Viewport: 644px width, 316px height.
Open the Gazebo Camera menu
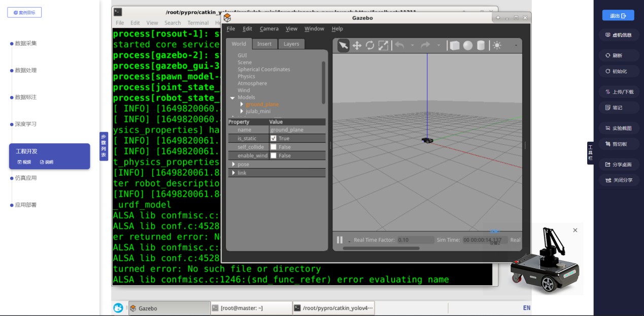[269, 29]
